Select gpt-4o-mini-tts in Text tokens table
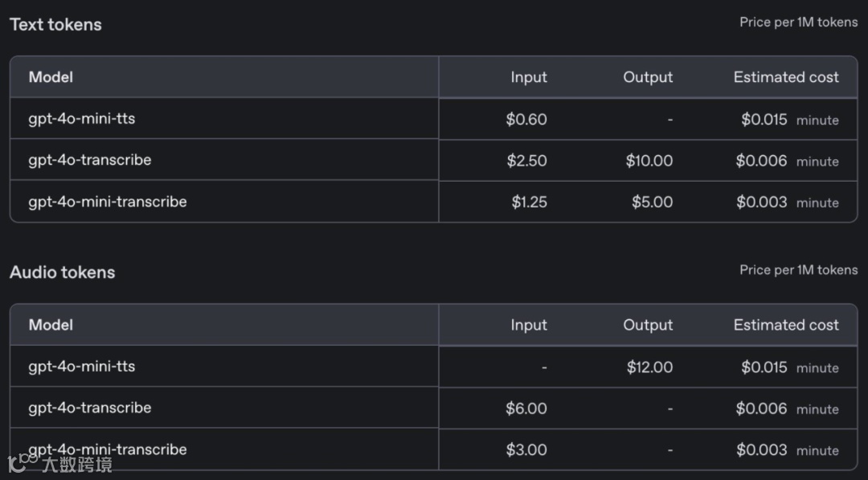Screen dimensions: 868x480 pyautogui.click(x=81, y=119)
